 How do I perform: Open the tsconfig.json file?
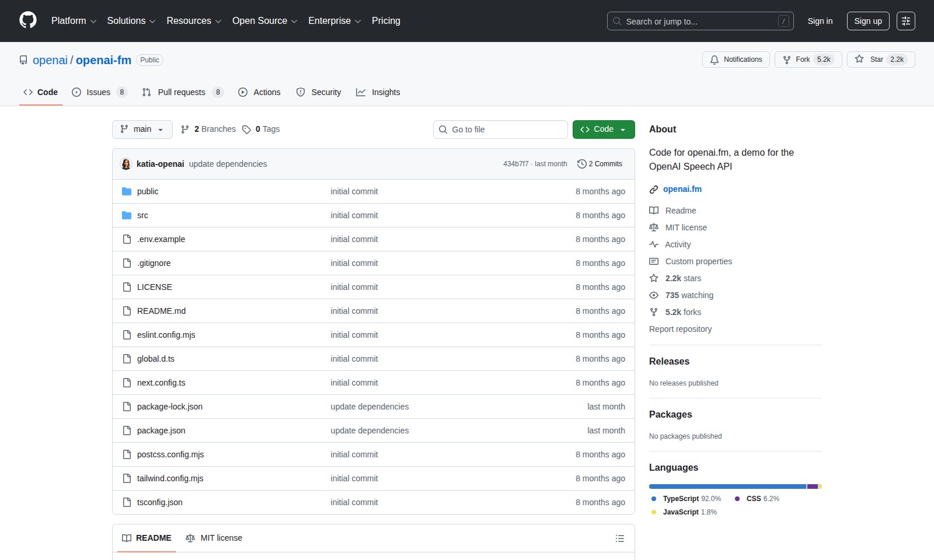160,502
